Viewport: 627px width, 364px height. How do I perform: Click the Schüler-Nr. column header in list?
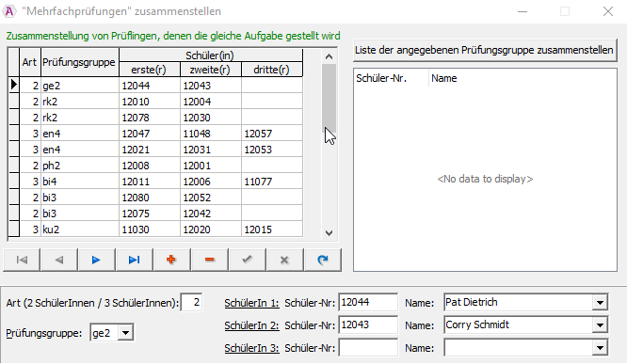(391, 78)
